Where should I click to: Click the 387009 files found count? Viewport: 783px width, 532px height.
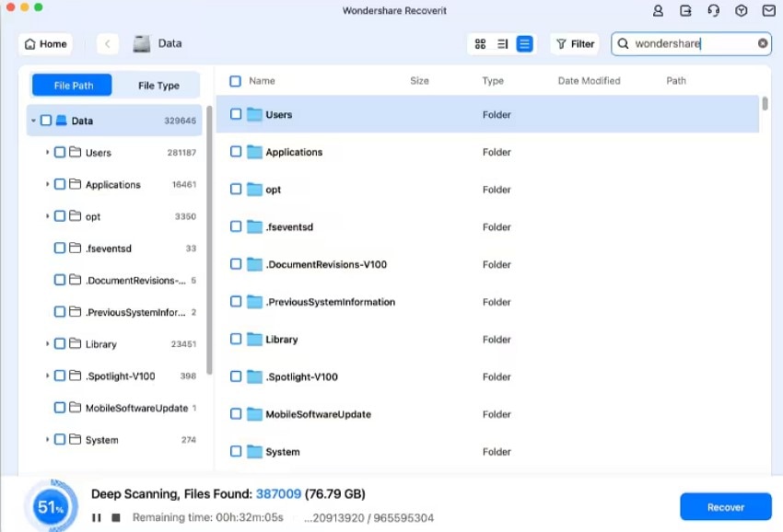pos(278,494)
